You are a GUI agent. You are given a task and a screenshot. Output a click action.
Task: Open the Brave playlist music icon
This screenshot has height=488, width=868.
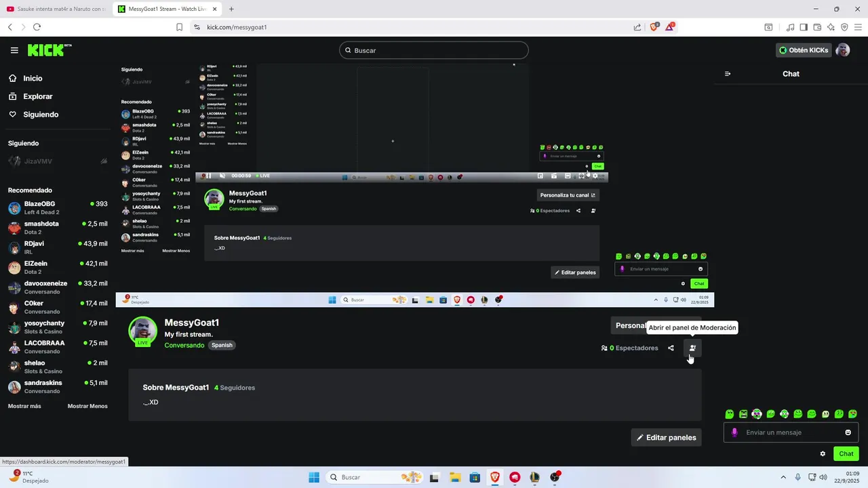click(x=790, y=27)
